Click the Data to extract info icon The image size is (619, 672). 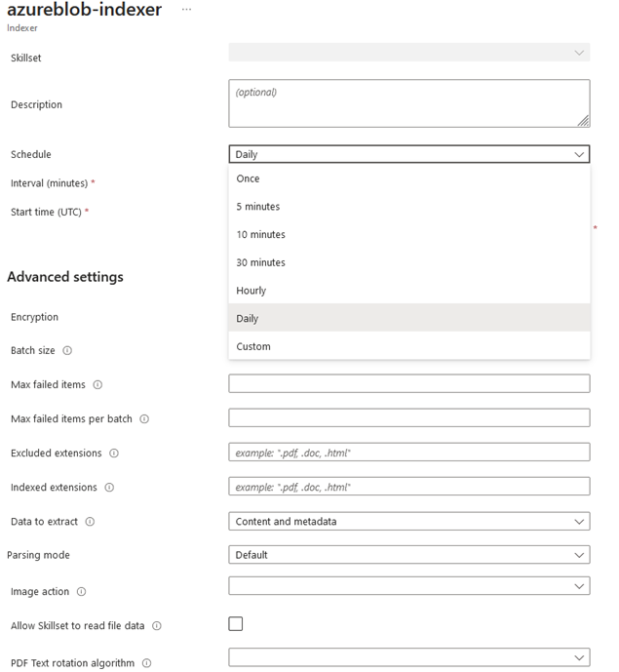coord(90,522)
